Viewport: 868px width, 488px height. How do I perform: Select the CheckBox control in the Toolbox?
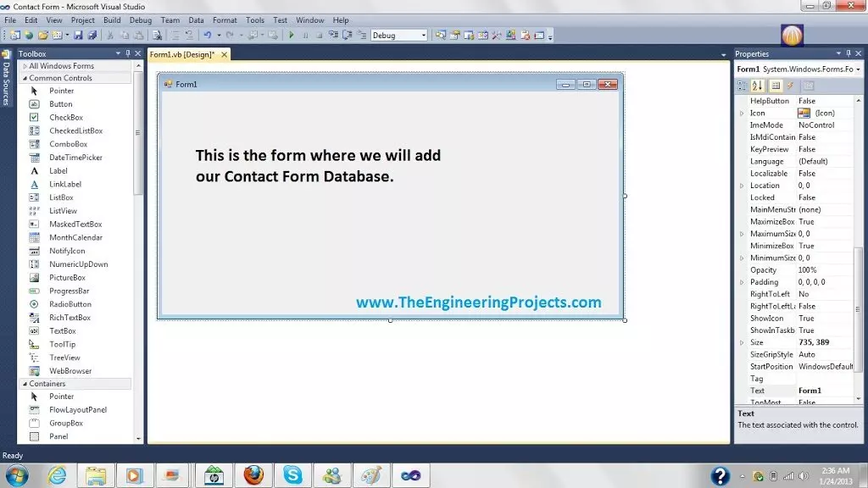(64, 117)
